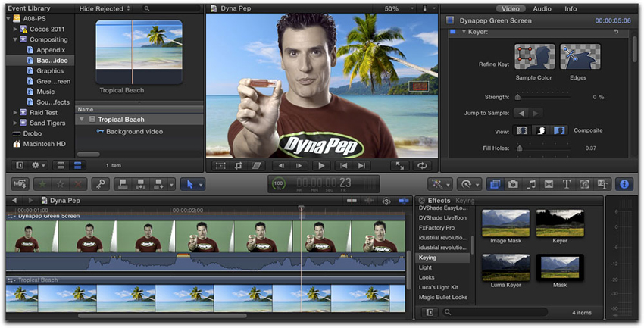Expand the Sand Tigers event
Viewport: 644px width, 328px height.
click(x=15, y=123)
